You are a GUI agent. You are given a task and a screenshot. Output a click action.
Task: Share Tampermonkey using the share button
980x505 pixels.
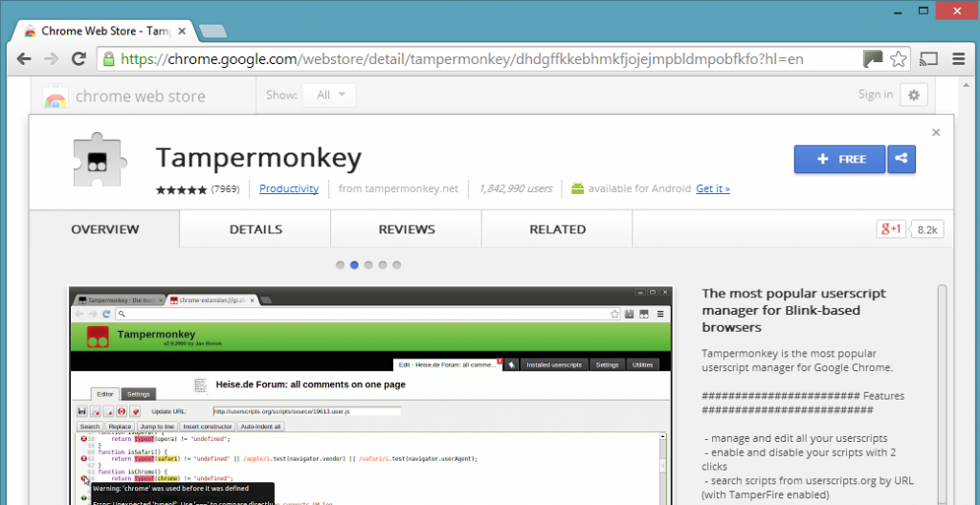point(902,160)
